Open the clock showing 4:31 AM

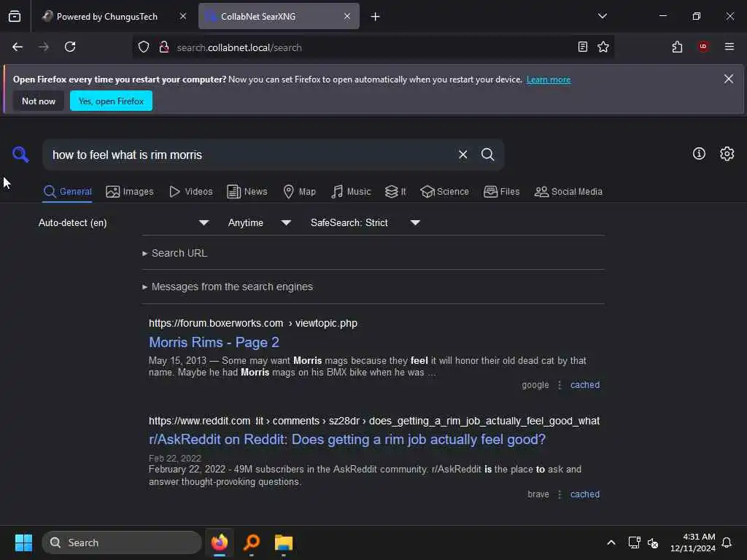click(692, 542)
